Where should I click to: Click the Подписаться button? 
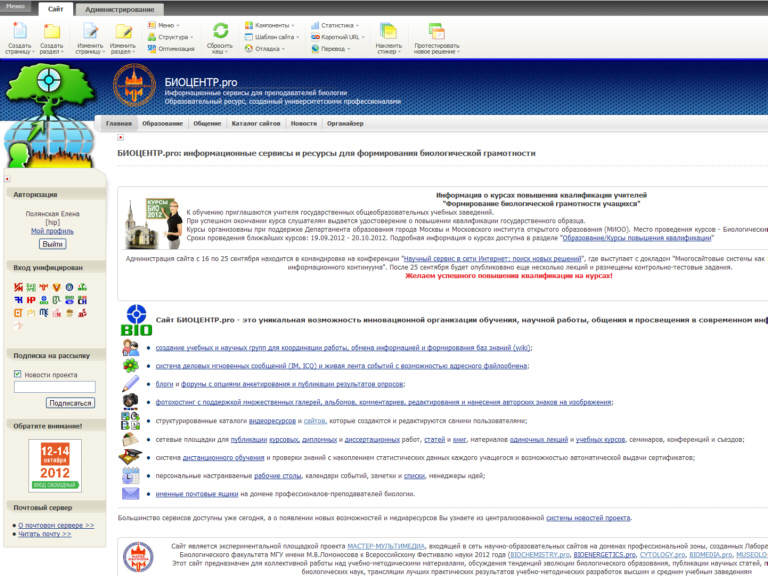(71, 403)
